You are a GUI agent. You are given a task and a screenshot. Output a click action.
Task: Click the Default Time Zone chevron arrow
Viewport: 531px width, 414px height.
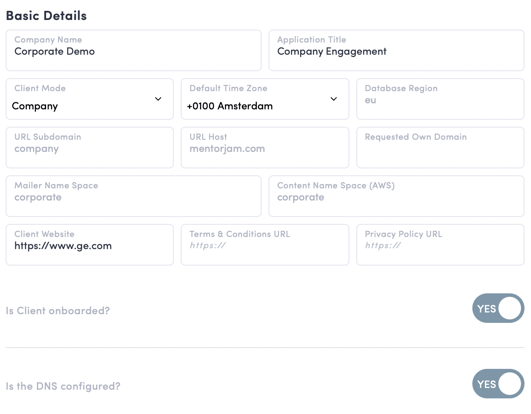(334, 99)
